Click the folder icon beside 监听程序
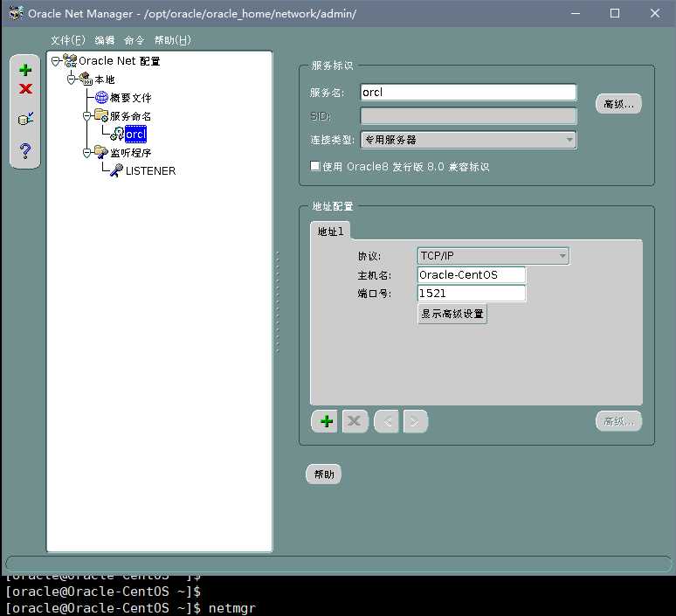Image resolution: width=676 pixels, height=616 pixels. coord(101,152)
